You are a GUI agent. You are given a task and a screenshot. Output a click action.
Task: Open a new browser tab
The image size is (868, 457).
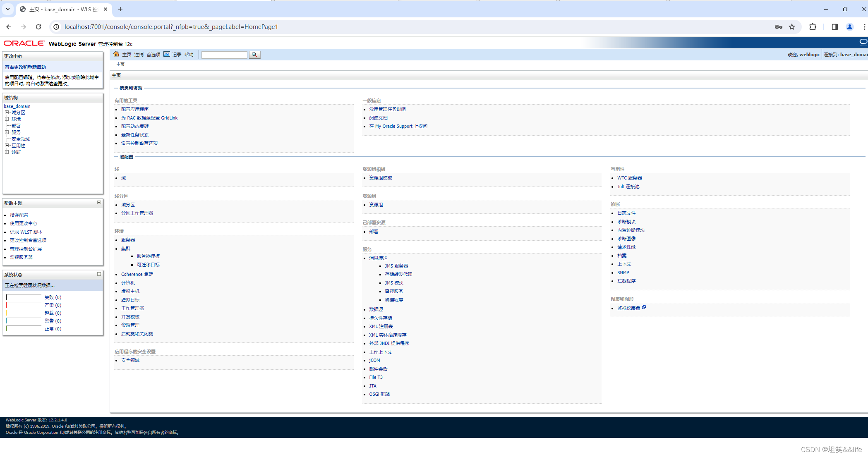(x=120, y=9)
